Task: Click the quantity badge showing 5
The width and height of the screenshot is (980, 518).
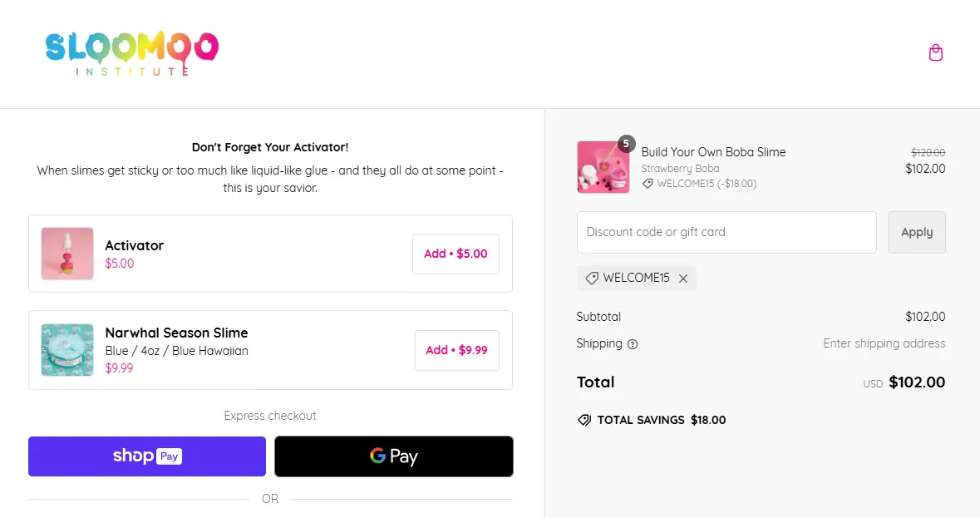Action: (624, 143)
